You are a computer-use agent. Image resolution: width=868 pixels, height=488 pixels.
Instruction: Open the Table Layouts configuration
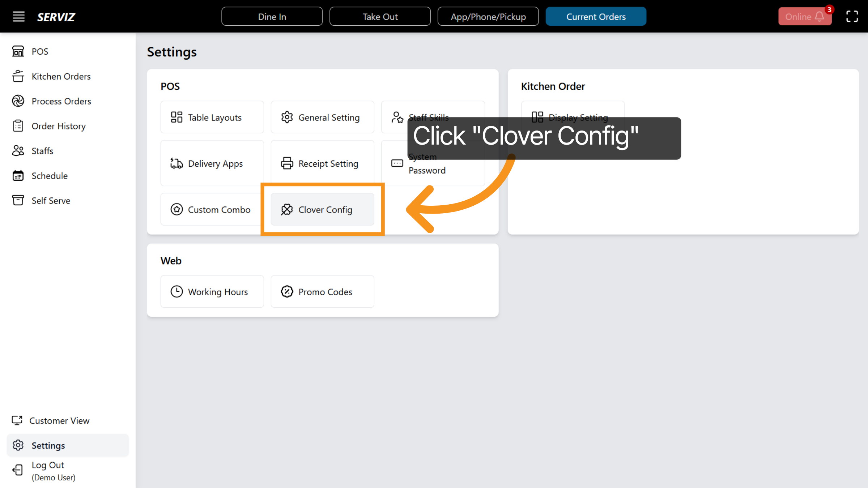[x=212, y=117]
